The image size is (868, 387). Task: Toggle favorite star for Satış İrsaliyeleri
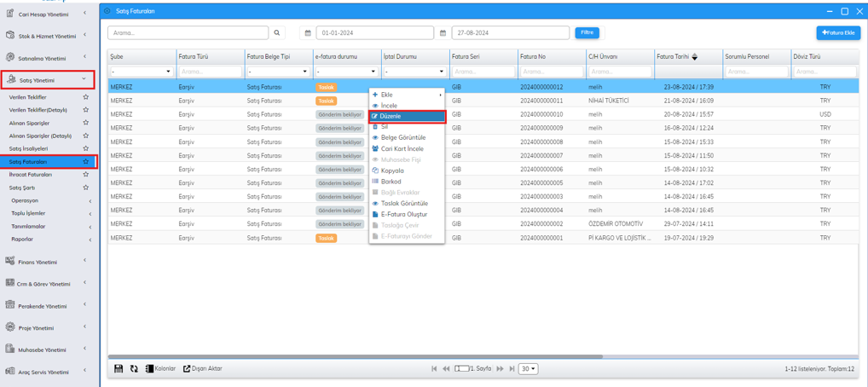[85, 148]
